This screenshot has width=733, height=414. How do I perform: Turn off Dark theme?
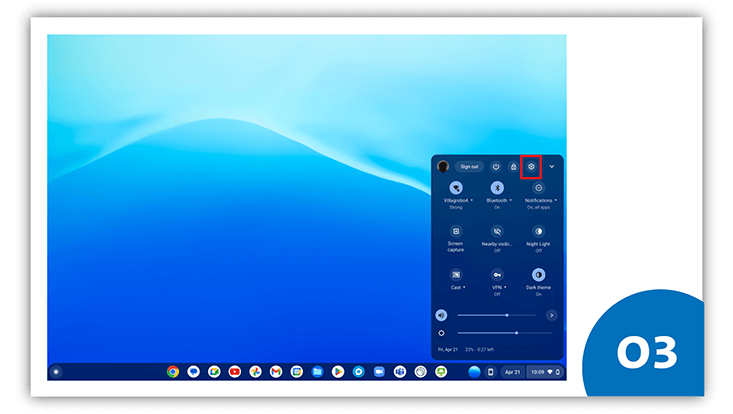pyautogui.click(x=538, y=274)
